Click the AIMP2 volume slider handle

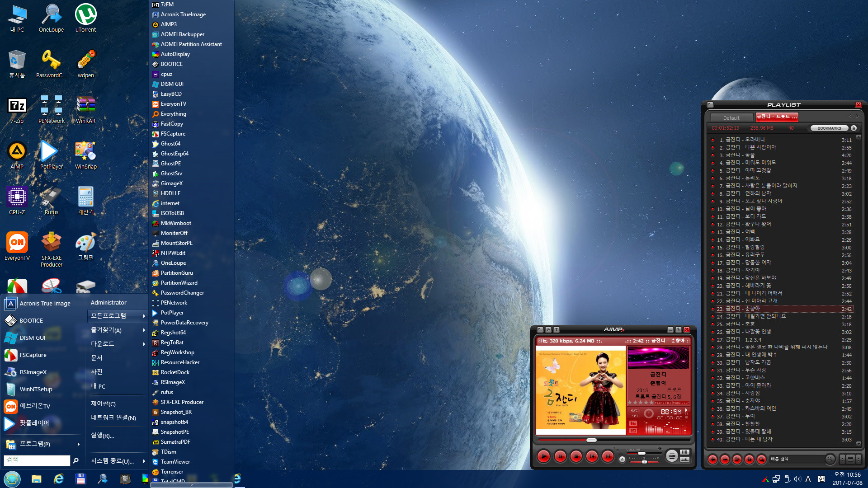642,453
